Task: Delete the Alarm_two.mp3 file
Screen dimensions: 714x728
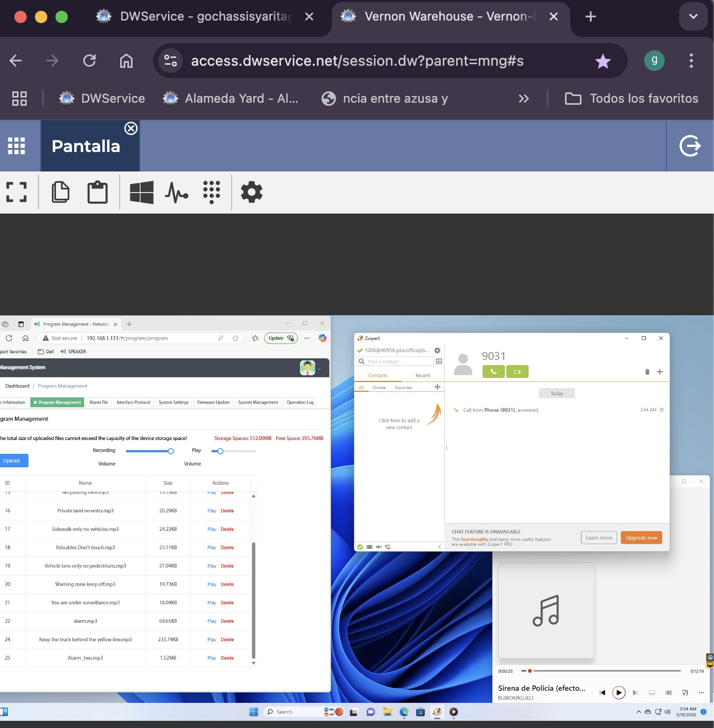Action: pos(227,658)
